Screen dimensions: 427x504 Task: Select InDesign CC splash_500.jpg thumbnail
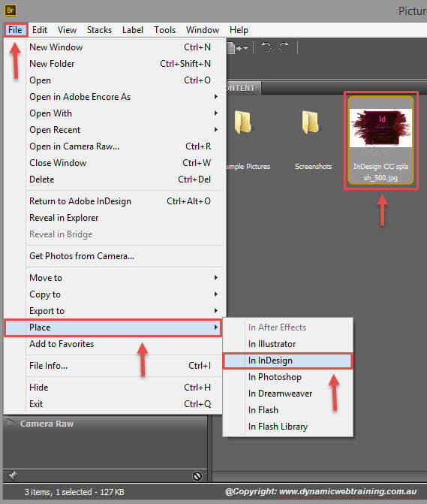(380, 128)
